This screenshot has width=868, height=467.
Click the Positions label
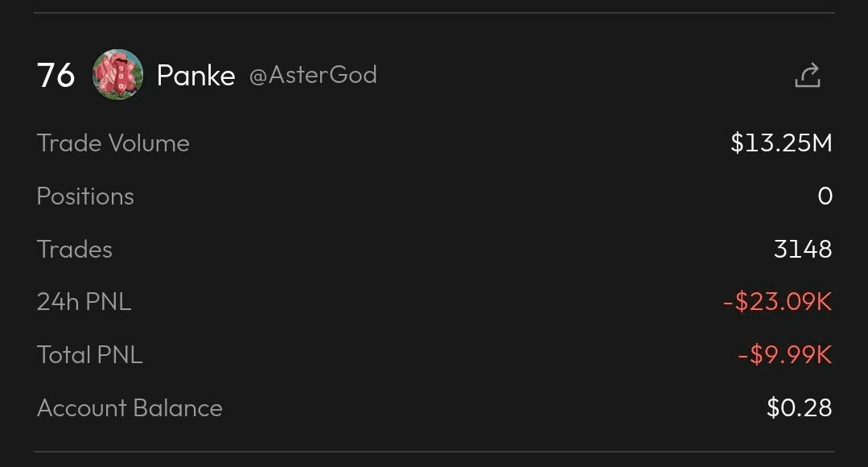[x=85, y=196]
